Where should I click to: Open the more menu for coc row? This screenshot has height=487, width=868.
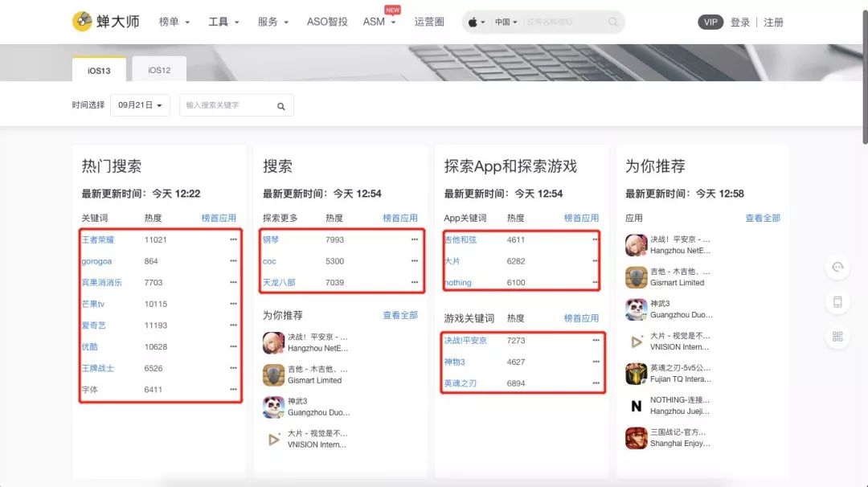click(415, 260)
